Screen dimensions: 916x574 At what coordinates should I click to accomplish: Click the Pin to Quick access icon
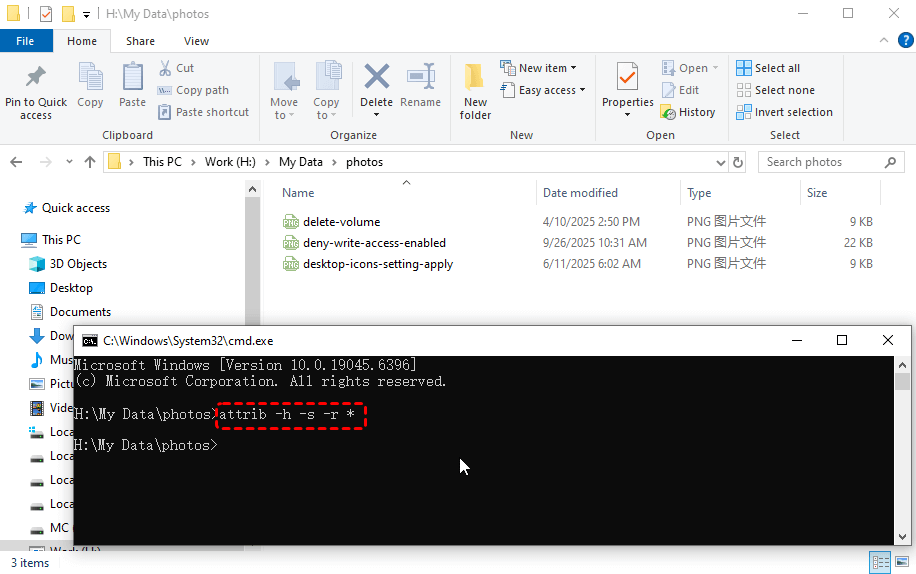(x=36, y=77)
